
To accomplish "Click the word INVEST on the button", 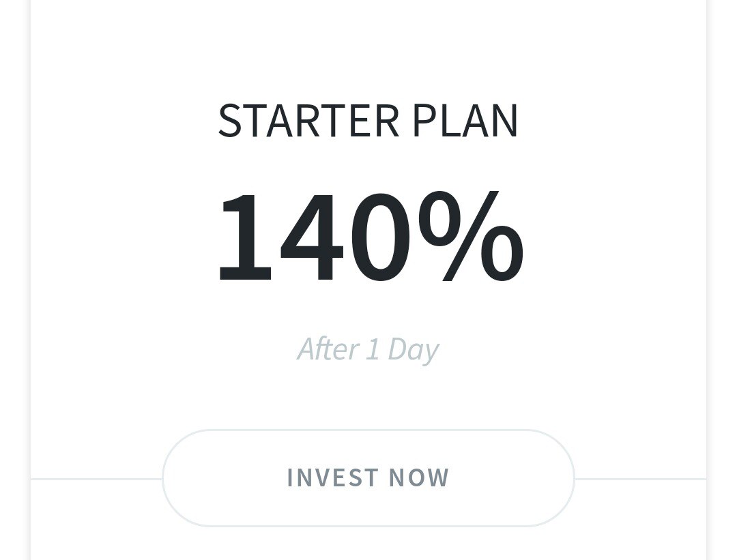I will click(332, 478).
